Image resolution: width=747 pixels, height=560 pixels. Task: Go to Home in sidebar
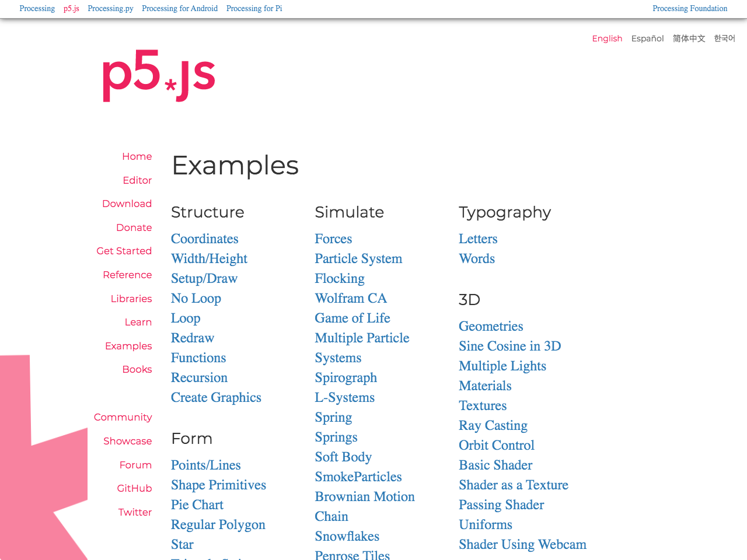pyautogui.click(x=137, y=156)
